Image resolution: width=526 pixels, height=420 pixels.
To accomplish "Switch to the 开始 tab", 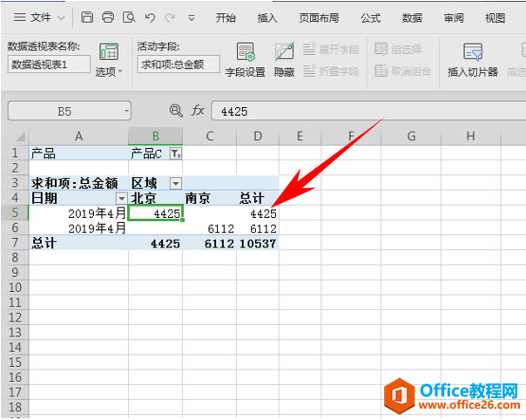I will click(226, 17).
